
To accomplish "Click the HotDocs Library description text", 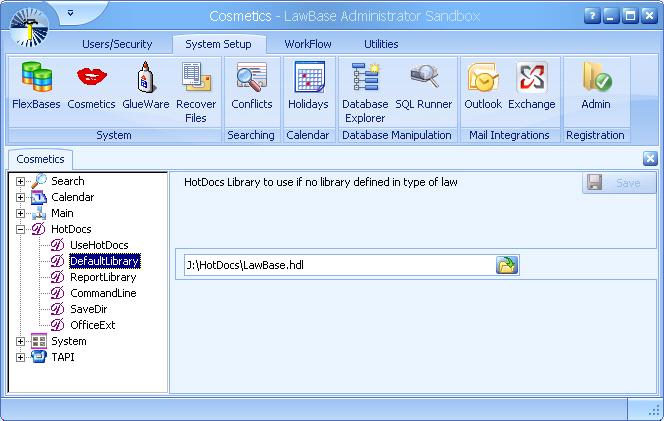I will (321, 182).
